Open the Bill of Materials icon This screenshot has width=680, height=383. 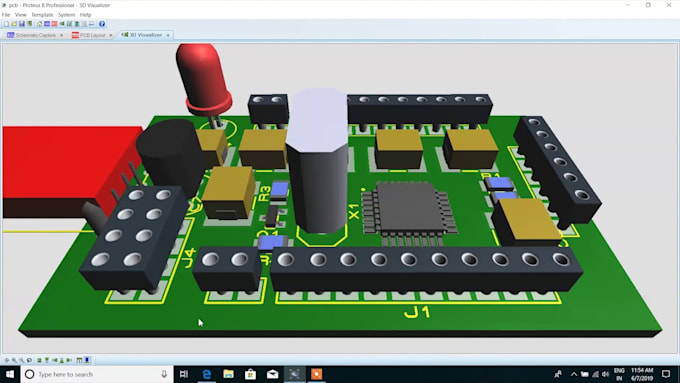[84, 24]
